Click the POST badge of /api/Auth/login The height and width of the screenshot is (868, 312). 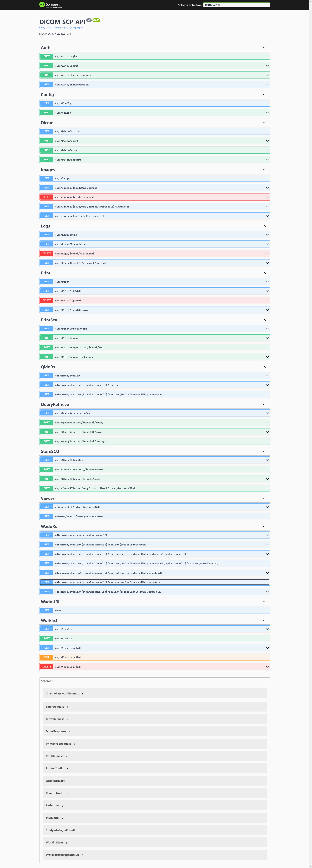pyautogui.click(x=47, y=56)
